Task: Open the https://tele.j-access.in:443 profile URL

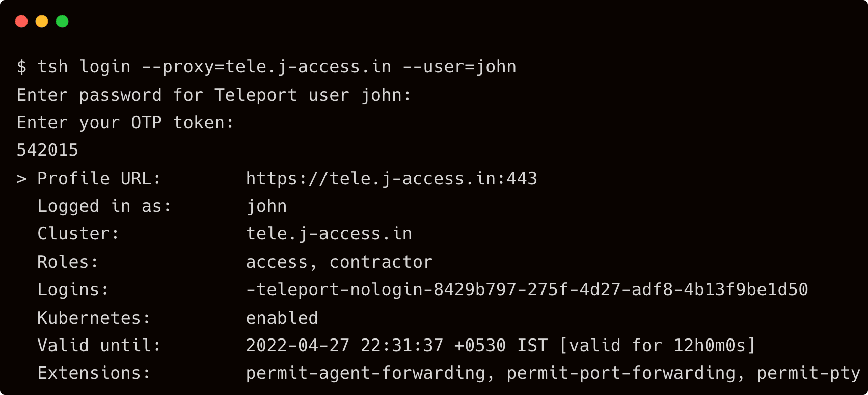Action: 391,178
